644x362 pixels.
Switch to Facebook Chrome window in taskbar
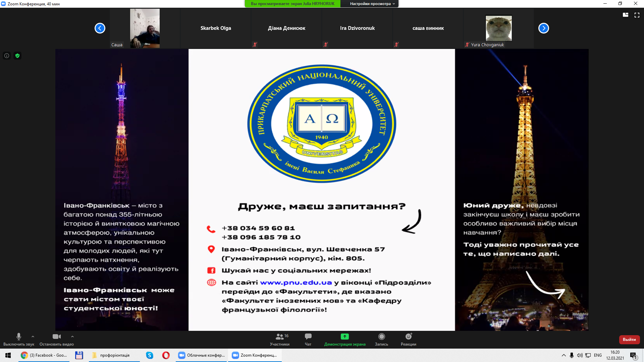44,355
